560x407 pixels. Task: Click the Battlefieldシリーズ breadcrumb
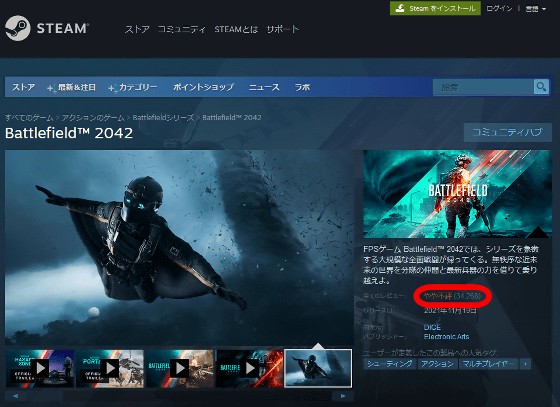tap(163, 117)
